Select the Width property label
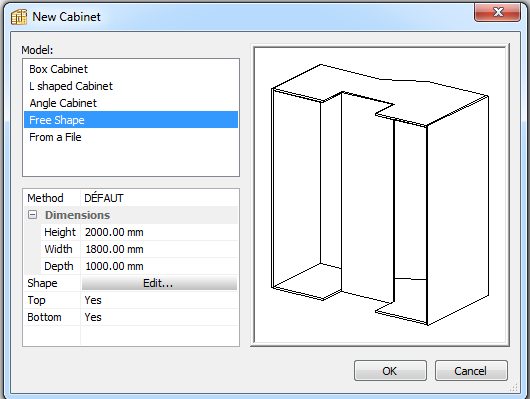 click(58, 249)
